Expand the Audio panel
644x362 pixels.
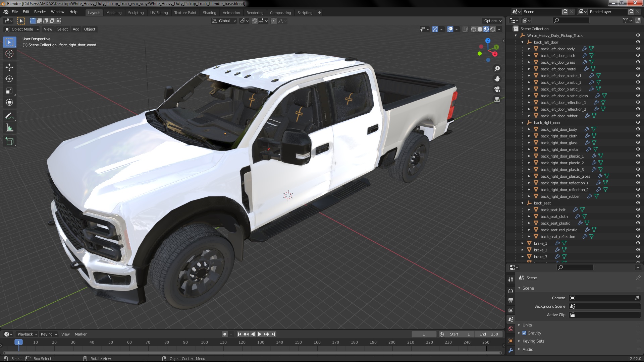(528, 350)
